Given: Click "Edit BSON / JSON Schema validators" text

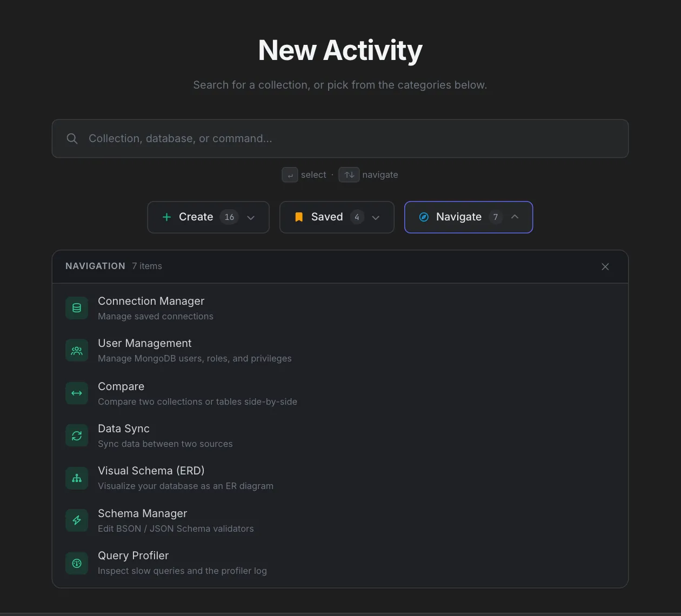Looking at the screenshot, I should pyautogui.click(x=176, y=528).
